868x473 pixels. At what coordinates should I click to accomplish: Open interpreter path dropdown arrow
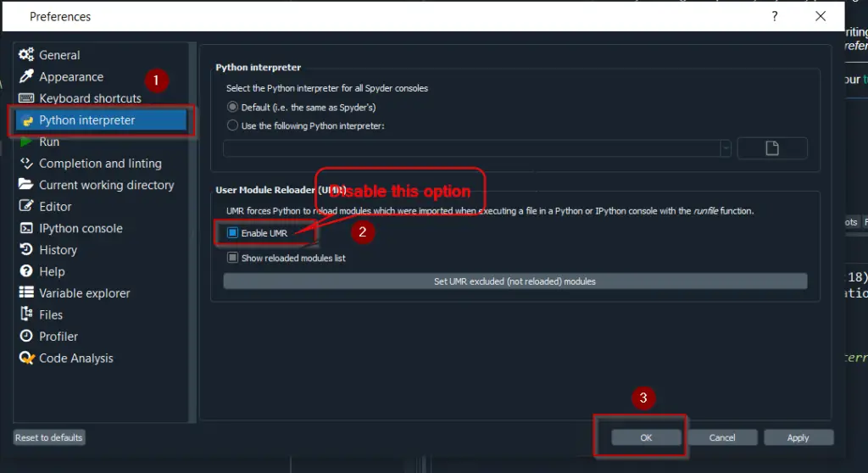(726, 148)
